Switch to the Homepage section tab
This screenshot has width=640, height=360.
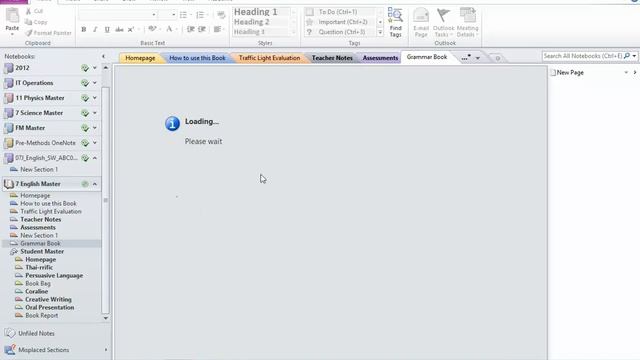pyautogui.click(x=140, y=58)
